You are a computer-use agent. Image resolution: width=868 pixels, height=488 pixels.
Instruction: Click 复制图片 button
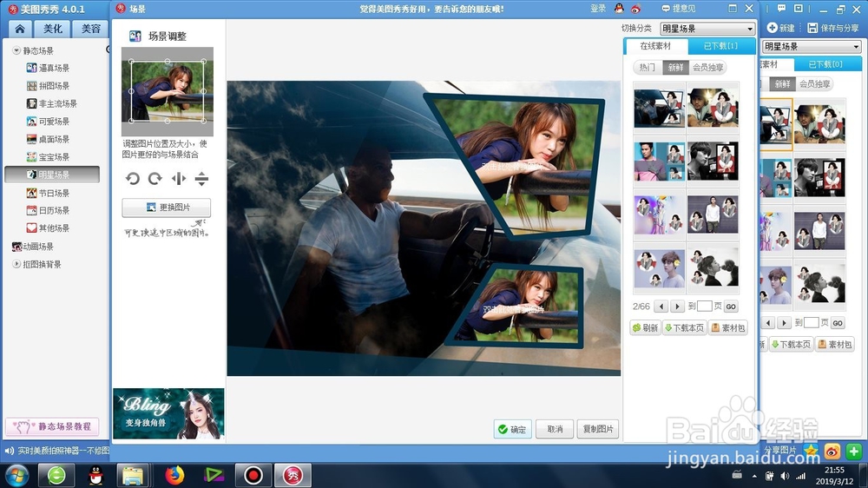pos(598,429)
